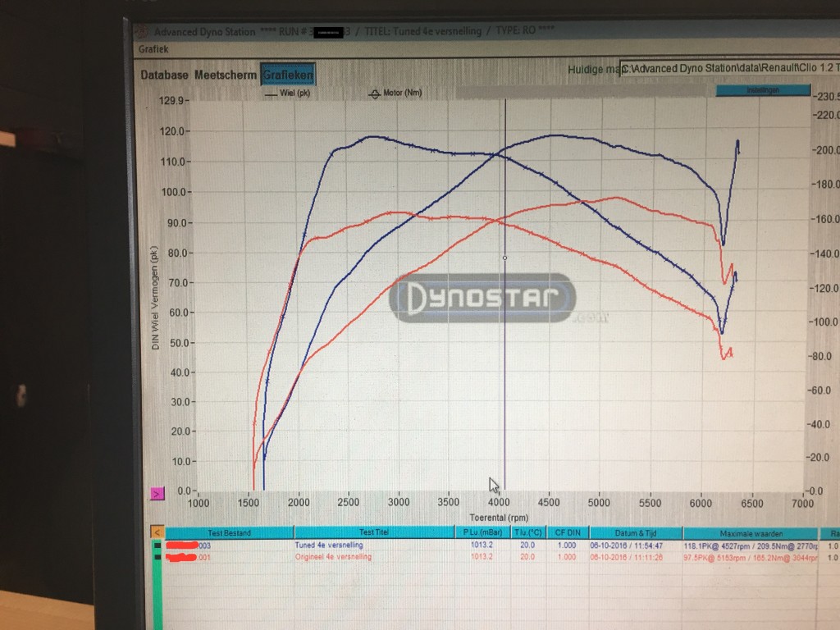This screenshot has width=840, height=630.
Task: Click the pink arrow button left of the graph axis
Action: pos(157,493)
